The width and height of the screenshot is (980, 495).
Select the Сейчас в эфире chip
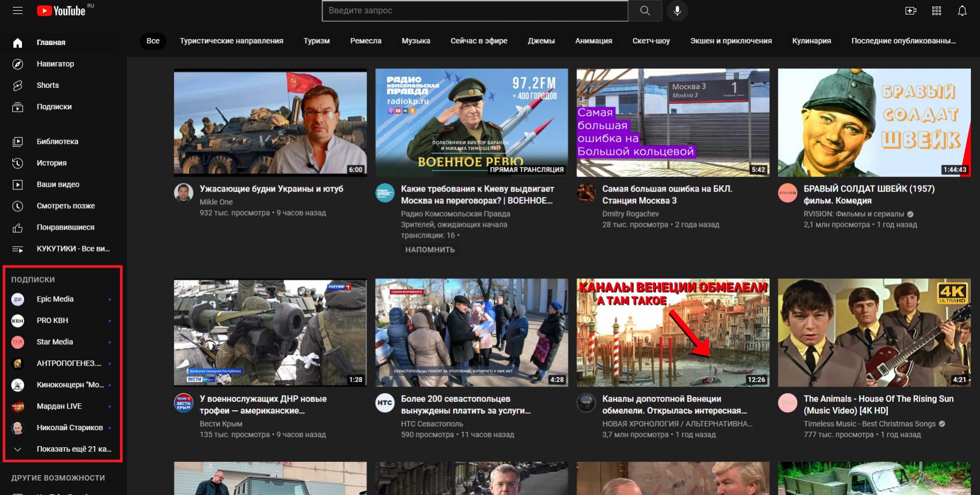[478, 41]
